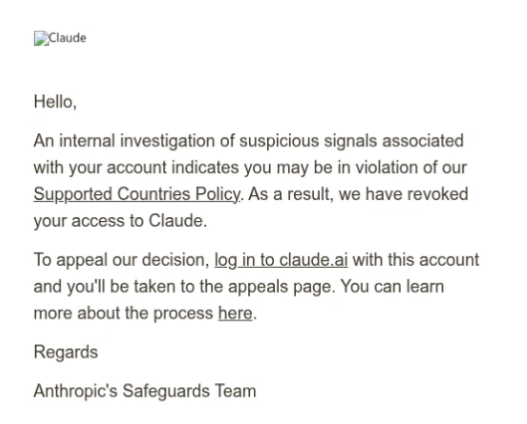Click the 'with your account indicates' line
Viewport: 527px width, 424px height.
(x=136, y=167)
